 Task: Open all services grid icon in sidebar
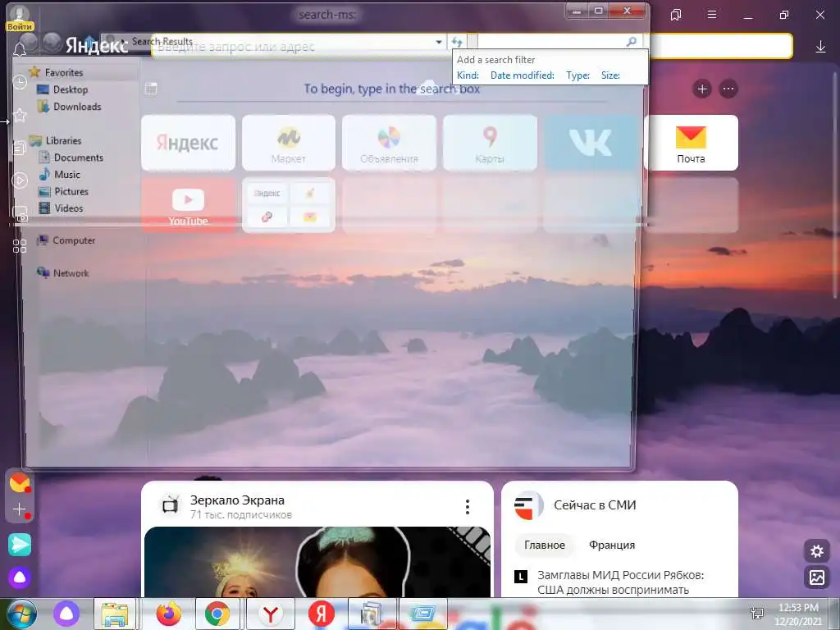(x=20, y=246)
